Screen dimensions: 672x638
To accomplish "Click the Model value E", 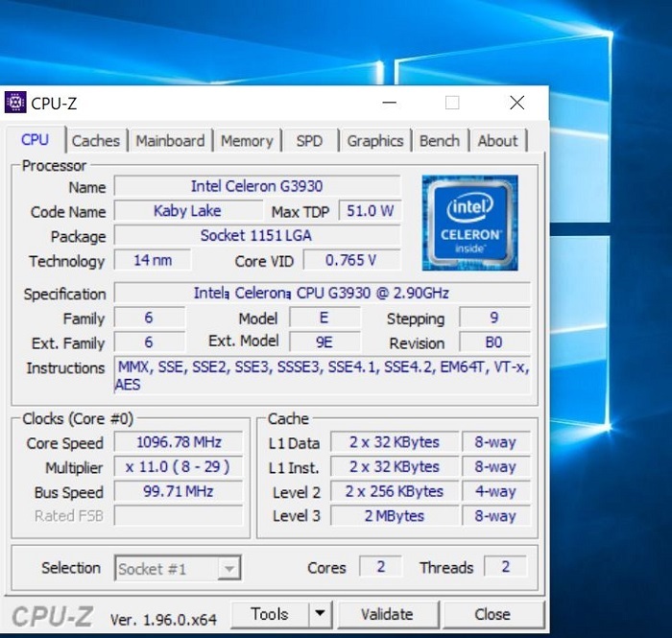I will tap(324, 318).
